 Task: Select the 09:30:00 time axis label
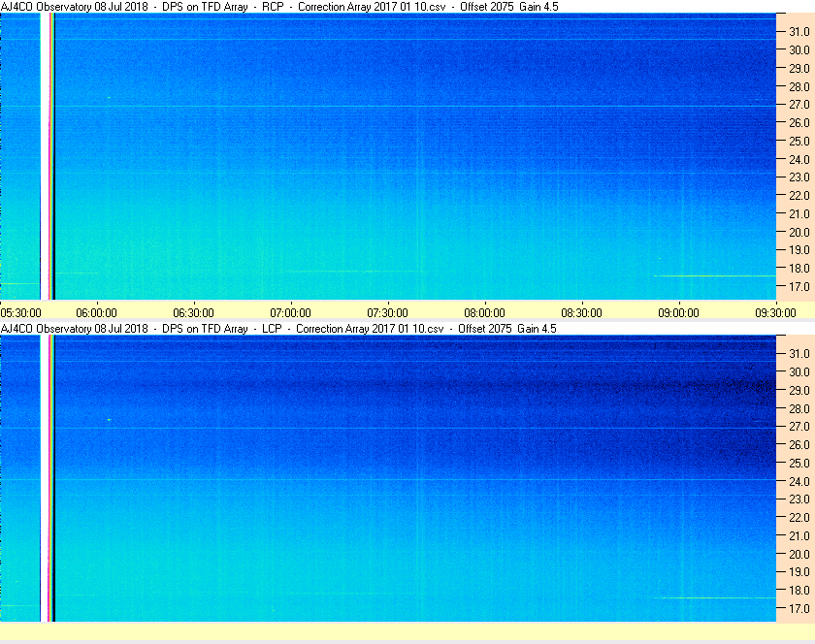pos(775,313)
